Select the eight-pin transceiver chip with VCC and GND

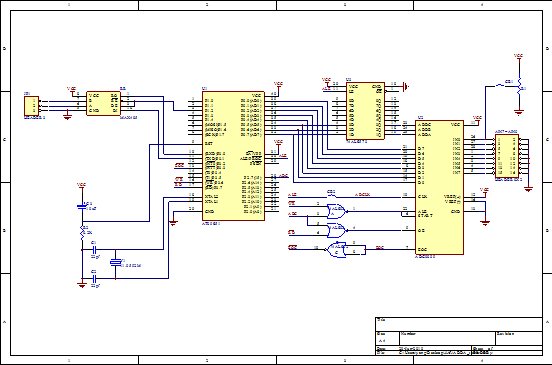click(104, 103)
